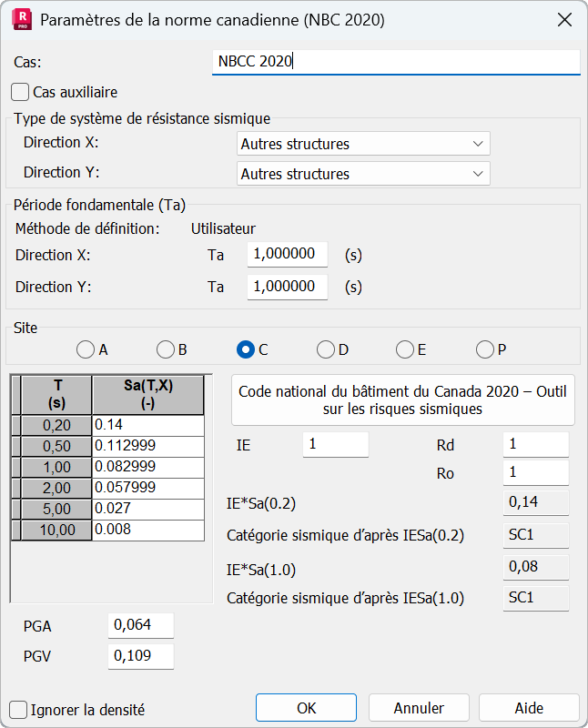This screenshot has height=728, width=588.
Task: Select site class D radio button
Action: click(326, 349)
